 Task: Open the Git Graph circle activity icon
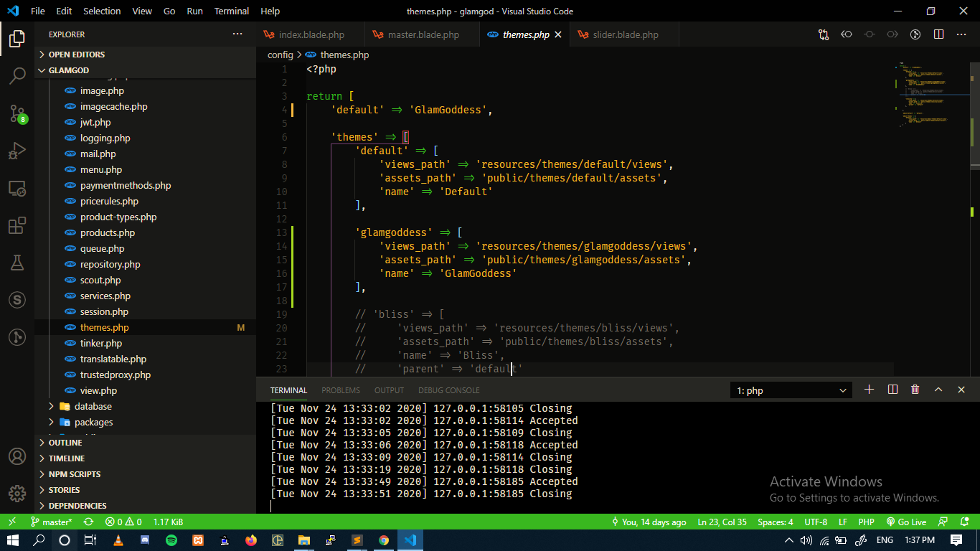tap(17, 337)
